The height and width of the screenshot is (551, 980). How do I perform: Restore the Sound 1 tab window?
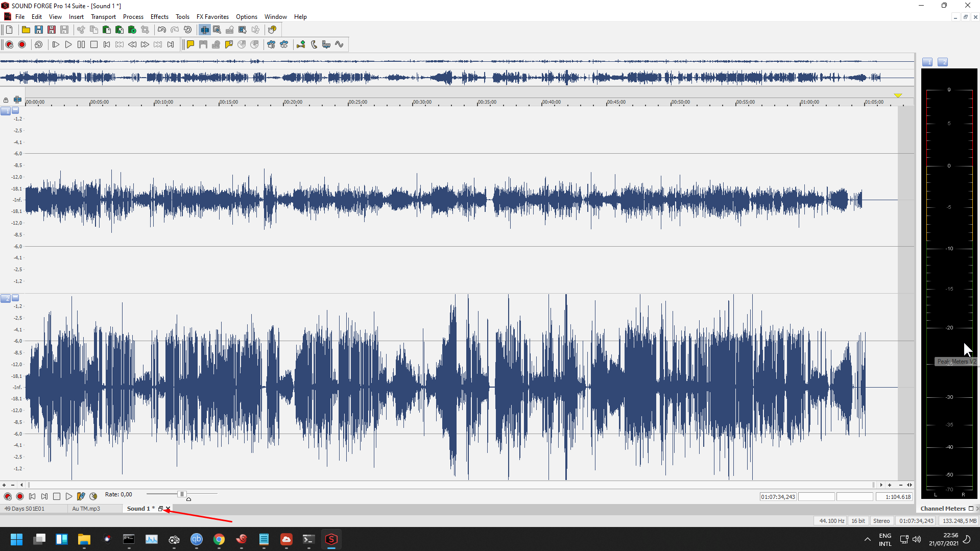pos(160,509)
